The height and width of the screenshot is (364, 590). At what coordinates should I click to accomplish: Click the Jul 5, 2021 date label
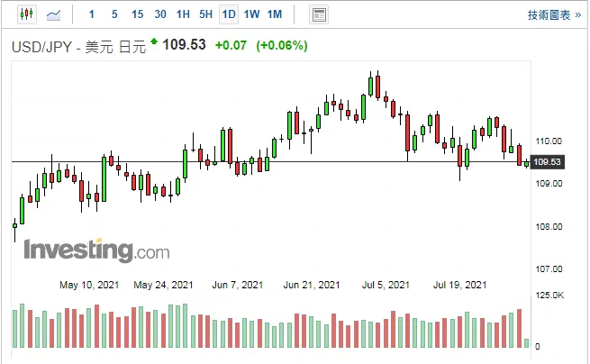[x=386, y=285]
